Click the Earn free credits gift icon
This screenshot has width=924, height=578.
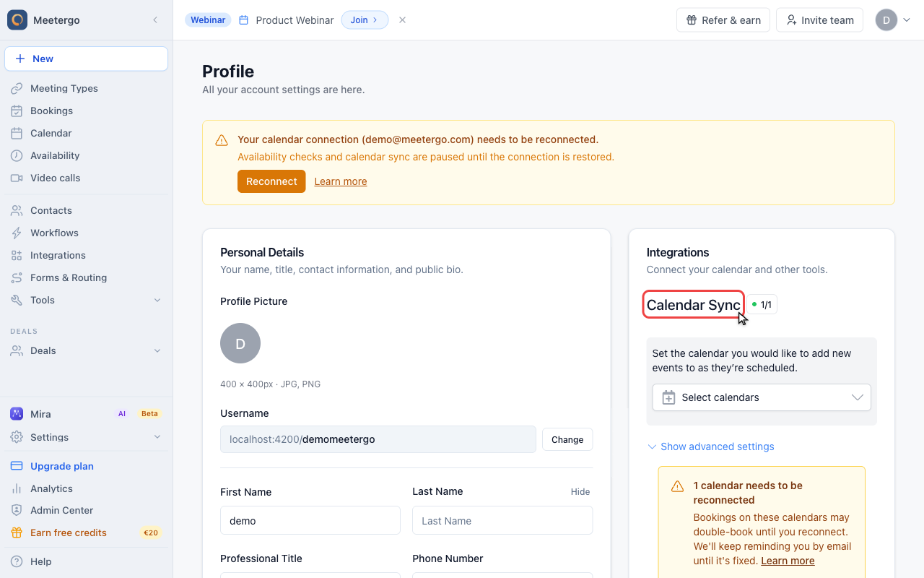pos(17,532)
